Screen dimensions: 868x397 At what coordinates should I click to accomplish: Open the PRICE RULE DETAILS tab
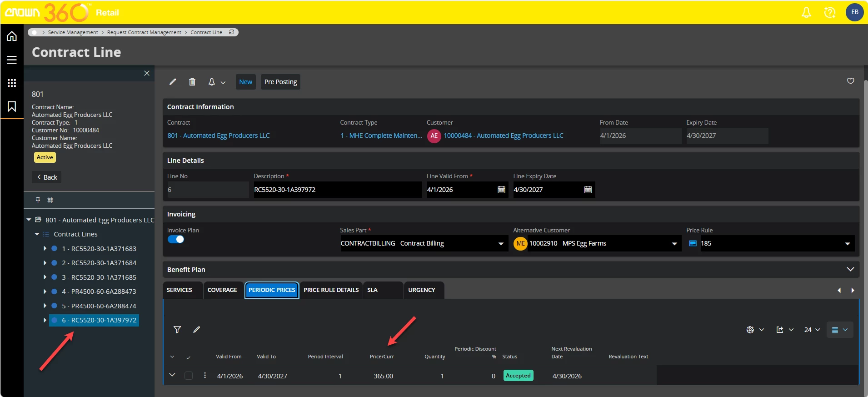coord(331,290)
